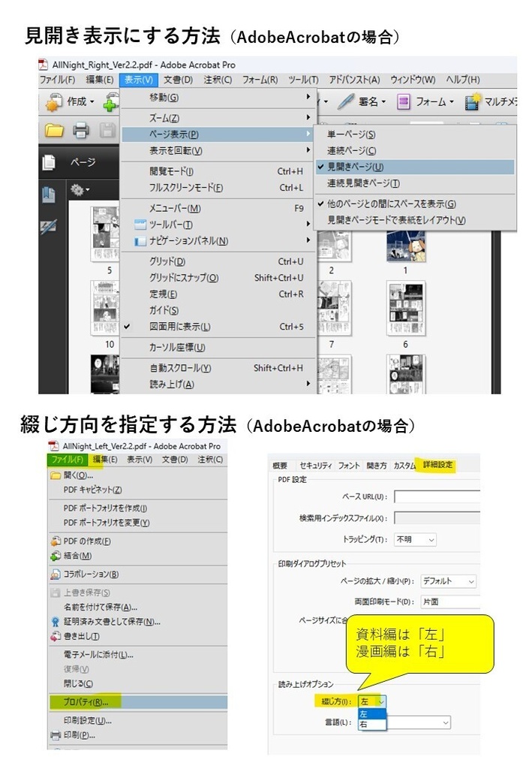Open the Document (文書) menu in top window
Image resolution: width=532 pixels, height=769 pixels.
pos(179,80)
